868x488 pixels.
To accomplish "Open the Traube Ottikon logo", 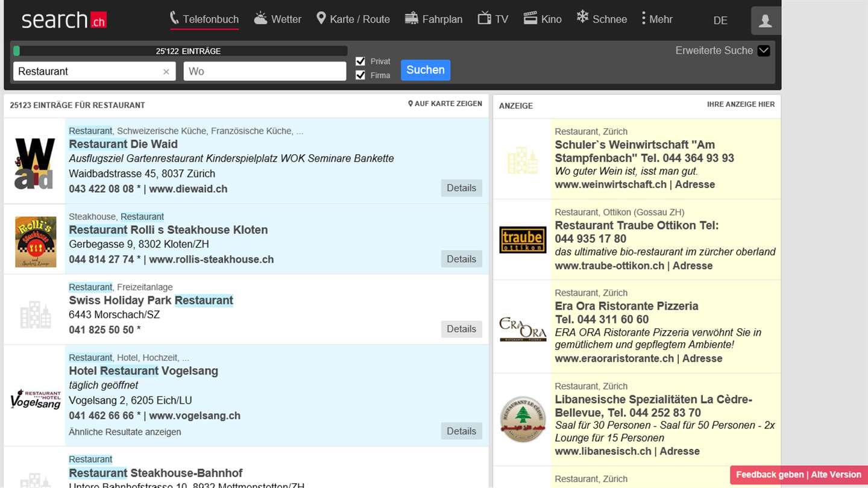I will (523, 240).
